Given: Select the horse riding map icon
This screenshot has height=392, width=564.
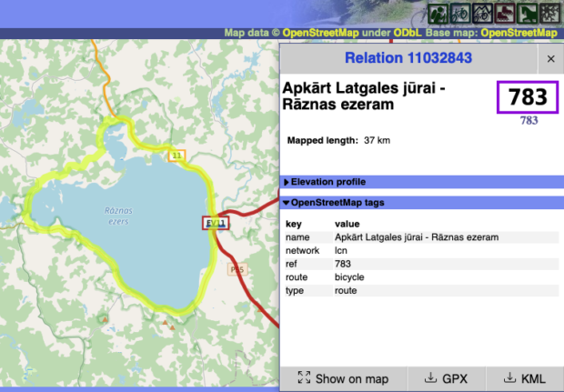Looking at the screenshot, I should coord(526,13).
